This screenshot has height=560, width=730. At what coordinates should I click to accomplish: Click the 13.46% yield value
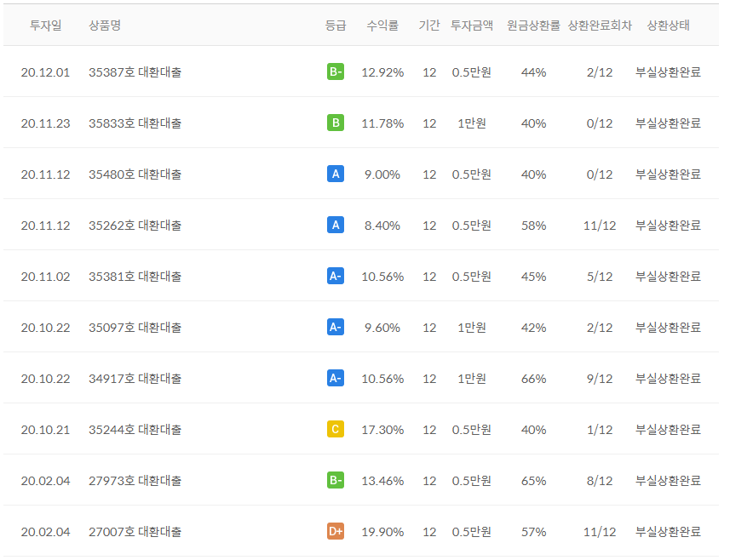point(382,482)
